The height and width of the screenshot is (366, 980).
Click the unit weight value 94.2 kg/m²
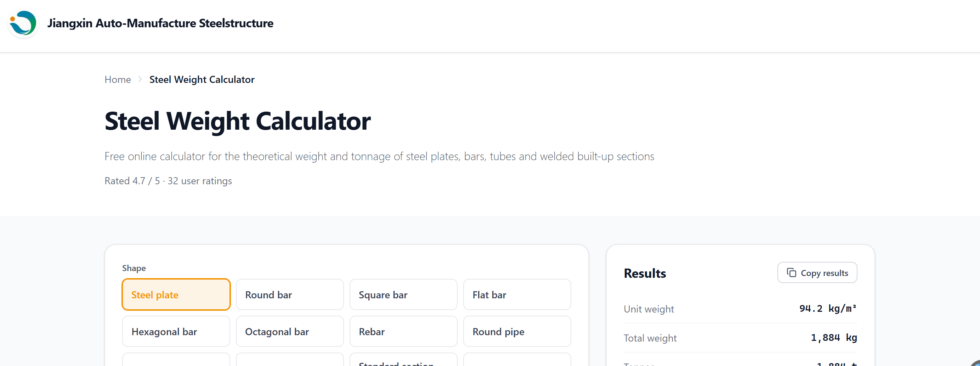(828, 309)
